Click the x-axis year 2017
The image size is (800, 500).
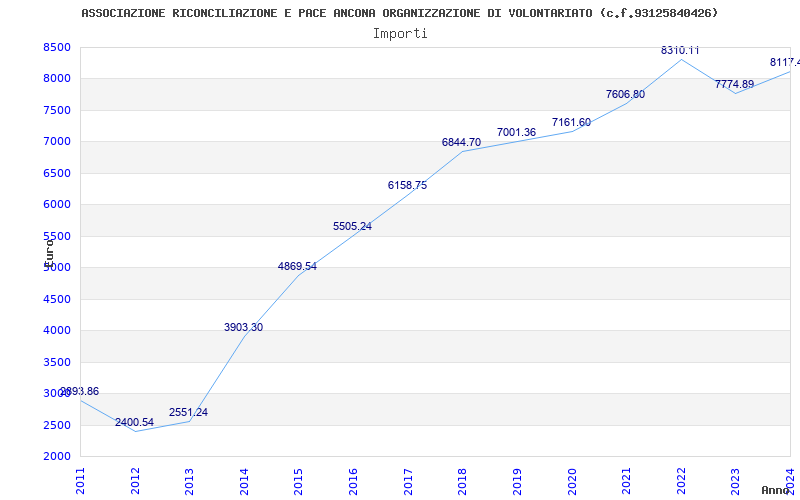[408, 481]
